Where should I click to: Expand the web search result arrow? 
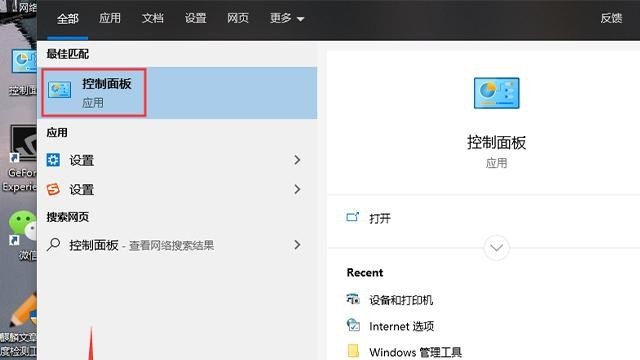pos(297,245)
